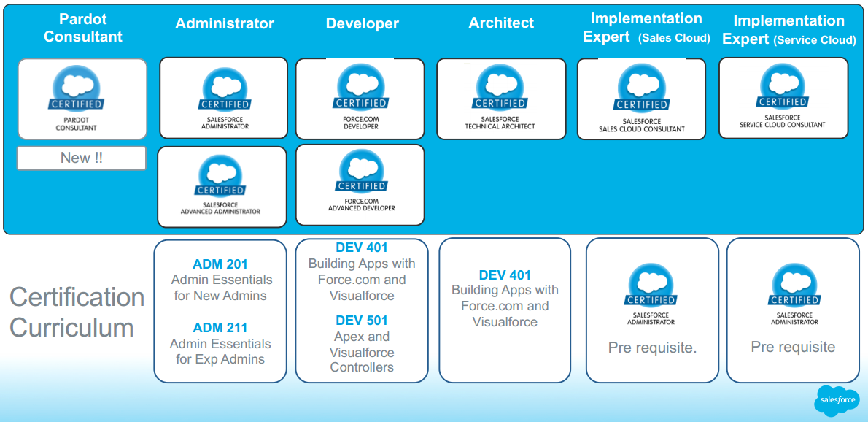Click the "Apex and Visualforce Controllers" description
The image size is (868, 422).
[x=362, y=352]
